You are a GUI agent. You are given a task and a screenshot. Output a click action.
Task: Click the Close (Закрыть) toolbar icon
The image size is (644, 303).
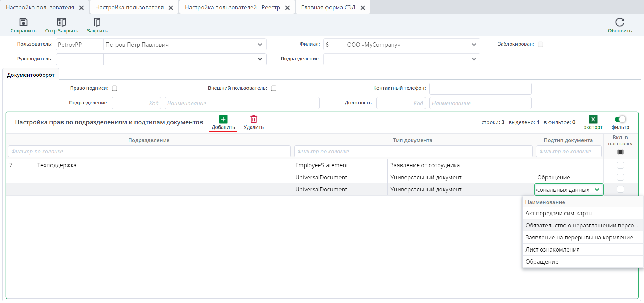97,22
